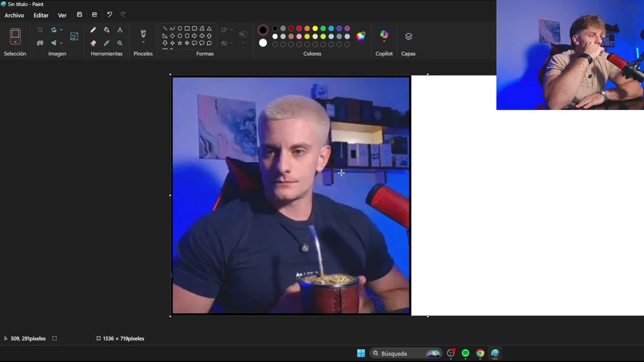This screenshot has width=644, height=362.
Task: Open Spotify from the taskbar
Action: (x=465, y=353)
